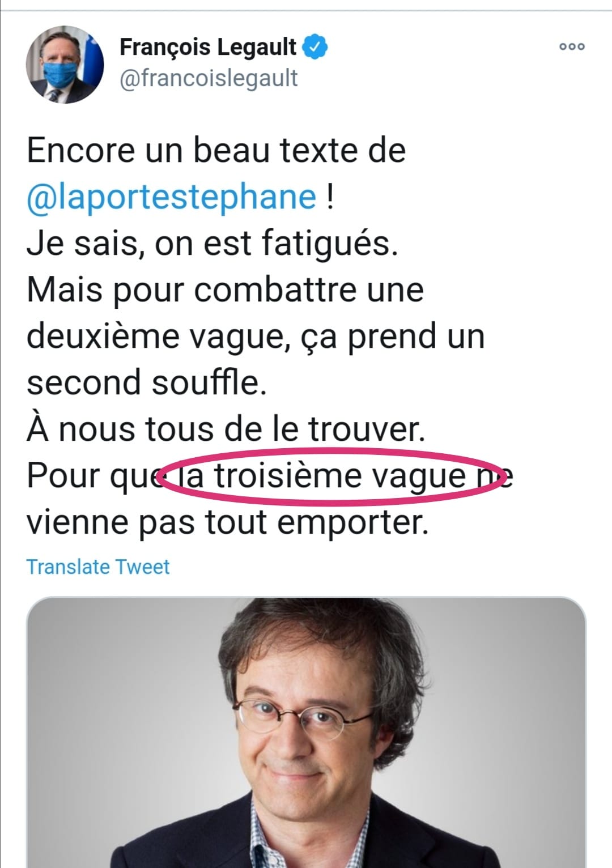Click the words 'second souffle.'
Image resolution: width=612 pixels, height=868 pixels.
point(147,382)
